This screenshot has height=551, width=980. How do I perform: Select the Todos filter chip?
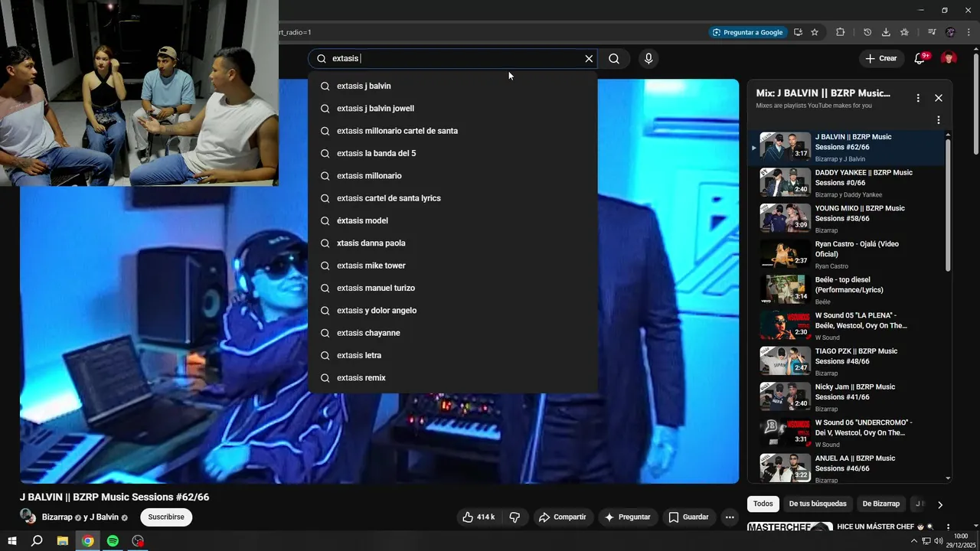coord(763,504)
